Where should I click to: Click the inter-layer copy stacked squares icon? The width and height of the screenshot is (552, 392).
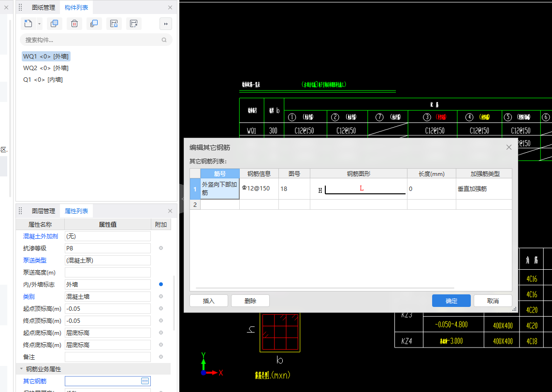point(94,24)
